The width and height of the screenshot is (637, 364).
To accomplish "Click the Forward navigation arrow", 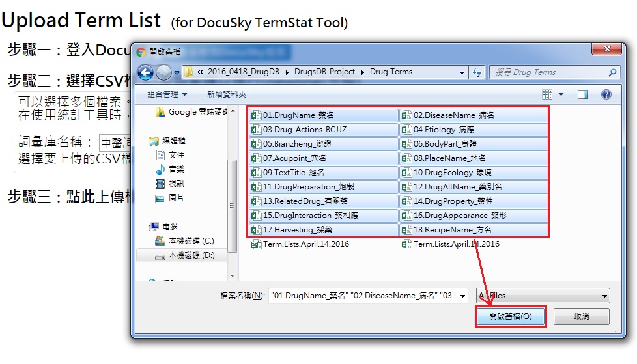I will click(163, 73).
